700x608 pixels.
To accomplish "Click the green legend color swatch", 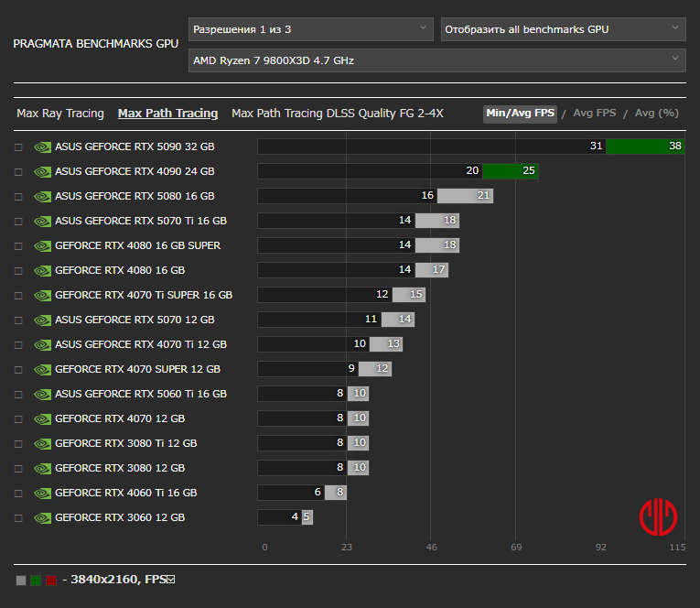I will pos(36,580).
